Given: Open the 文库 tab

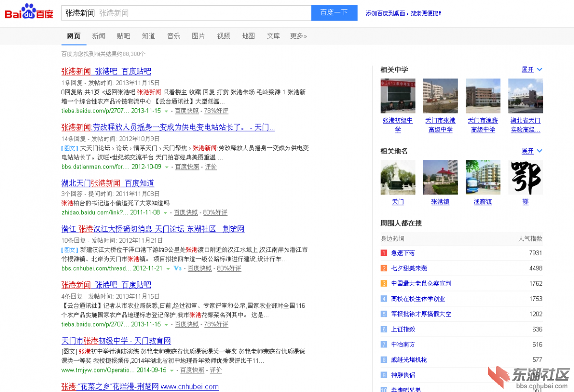Looking at the screenshot, I should 273,36.
